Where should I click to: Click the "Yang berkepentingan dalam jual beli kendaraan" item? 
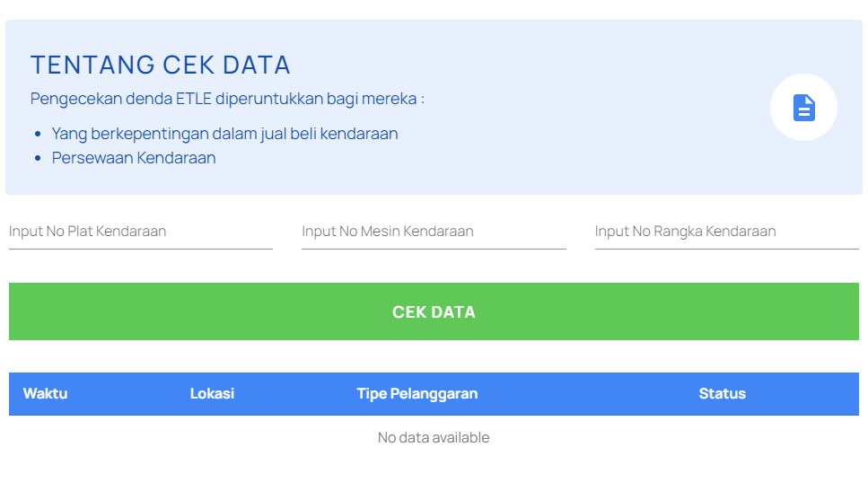[224, 134]
